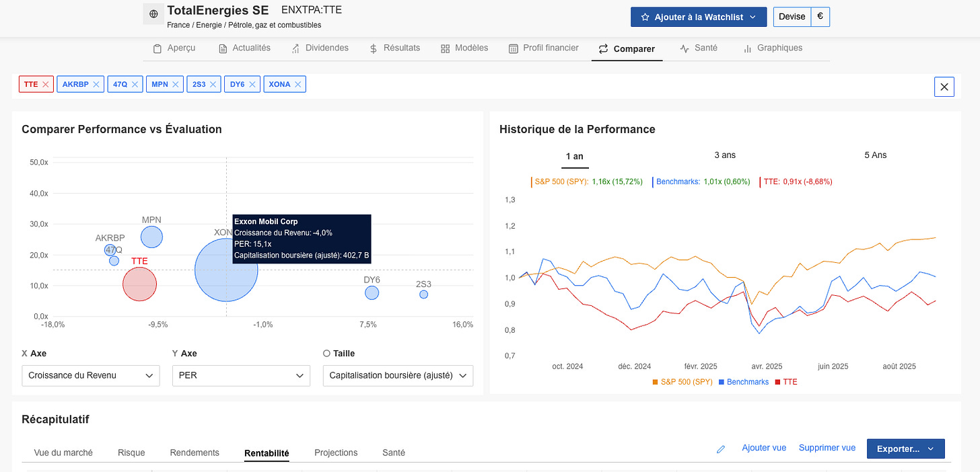The image size is (980, 472).
Task: Click the red TTE bubble in scatter chart
Action: pos(139,284)
